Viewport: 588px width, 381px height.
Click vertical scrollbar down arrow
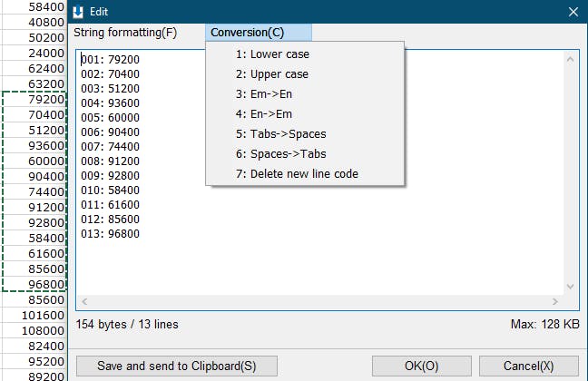click(x=571, y=286)
